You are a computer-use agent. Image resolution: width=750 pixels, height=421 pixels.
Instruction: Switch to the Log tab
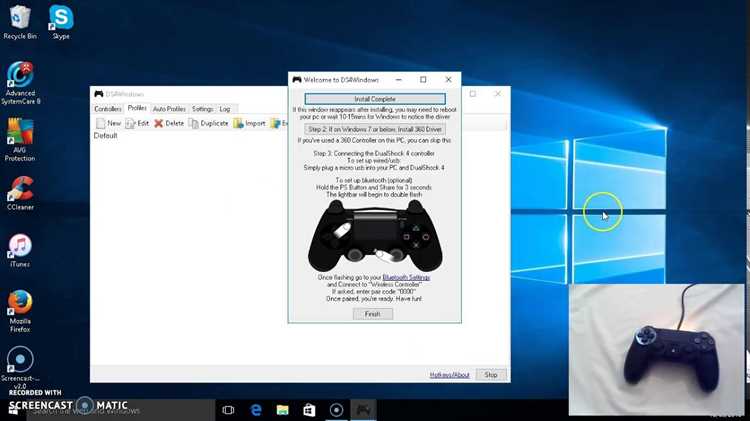[x=225, y=109]
